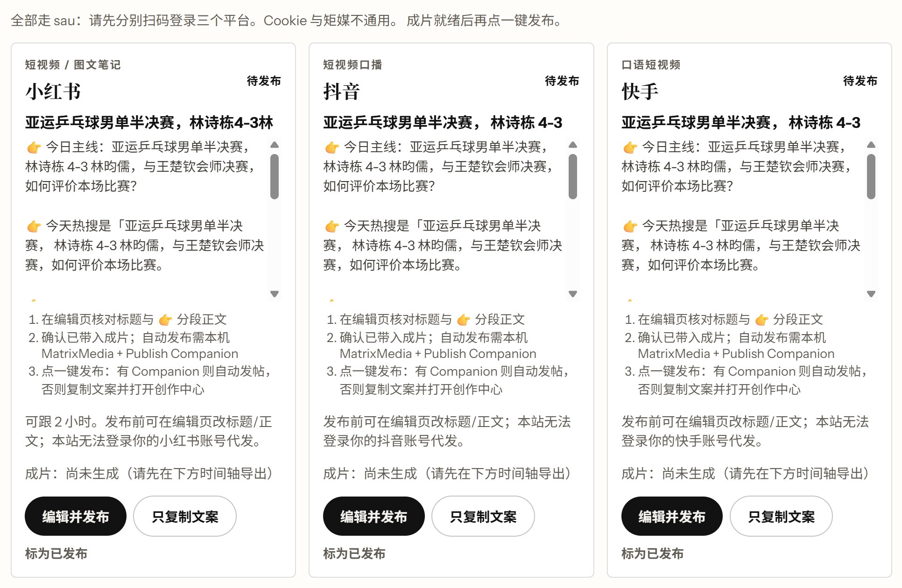The width and height of the screenshot is (902, 588).
Task: Click 只复制文案 on 抖音 card
Action: [x=483, y=516]
